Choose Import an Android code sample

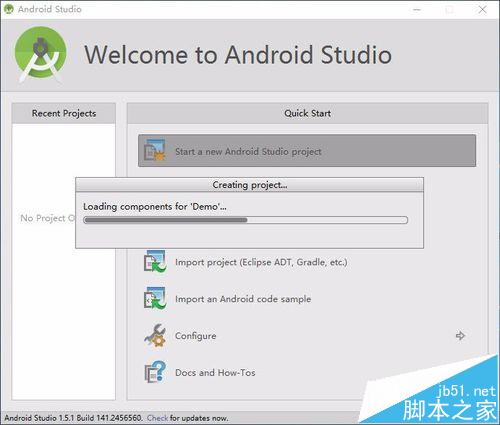(x=243, y=299)
